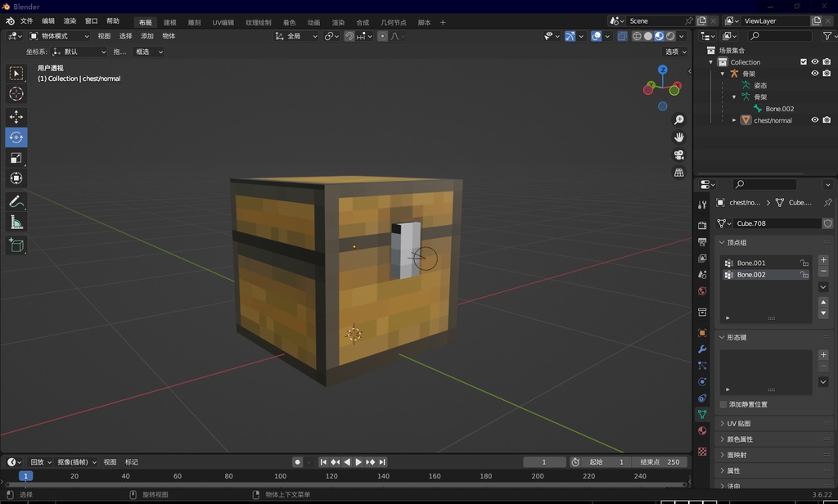
Task: Open the Object properties orange square tab
Action: pyautogui.click(x=702, y=332)
